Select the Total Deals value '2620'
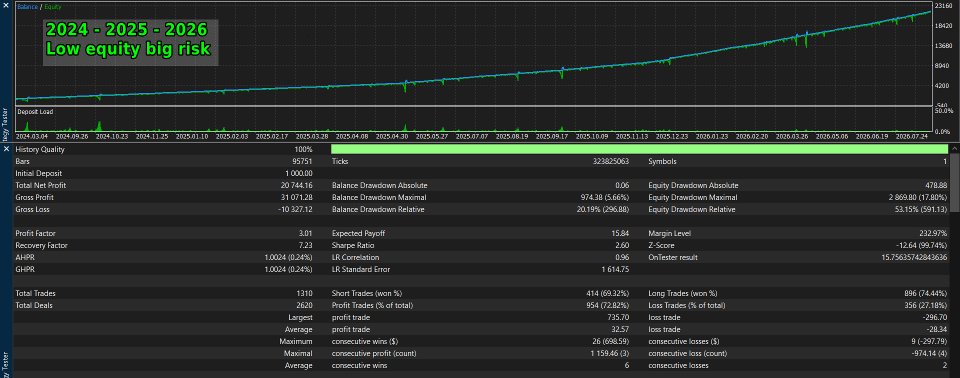The image size is (960, 378). click(304, 305)
